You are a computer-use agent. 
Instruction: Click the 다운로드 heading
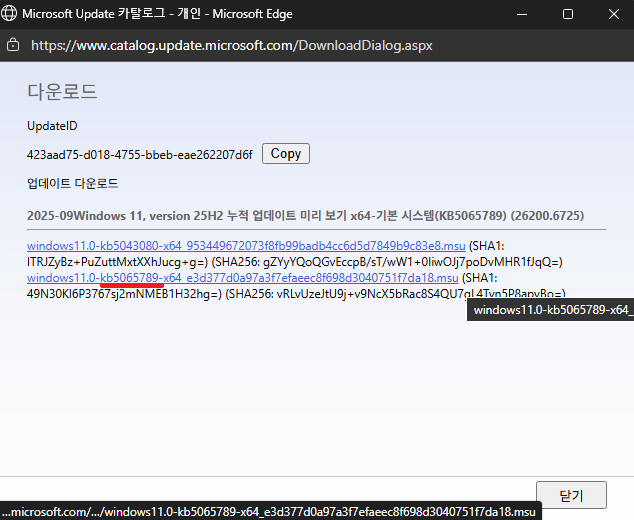(x=62, y=92)
